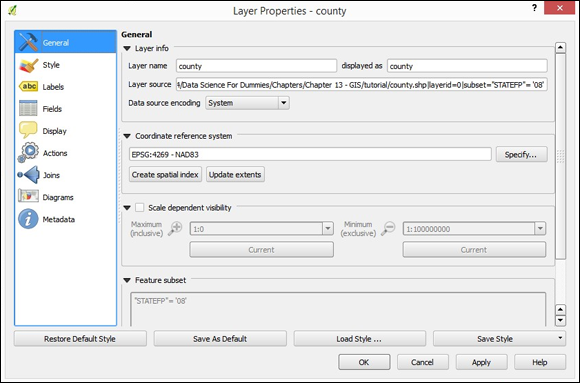Switch to the Joins tab label
Screen dimensions: 580x383
(51, 175)
